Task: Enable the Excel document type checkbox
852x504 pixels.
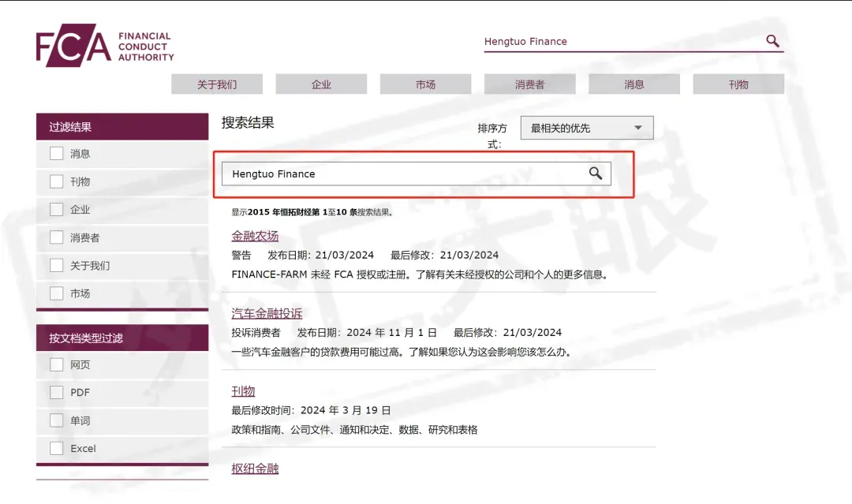Action: [57, 448]
